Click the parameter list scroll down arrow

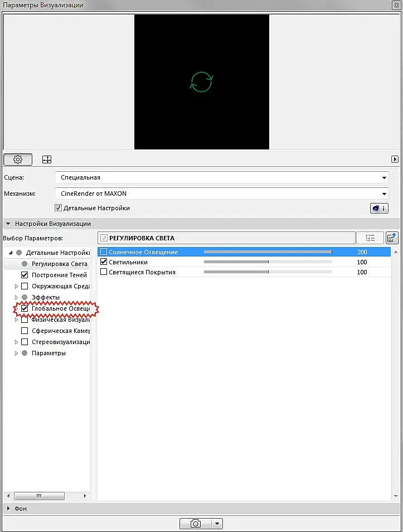(x=396, y=496)
